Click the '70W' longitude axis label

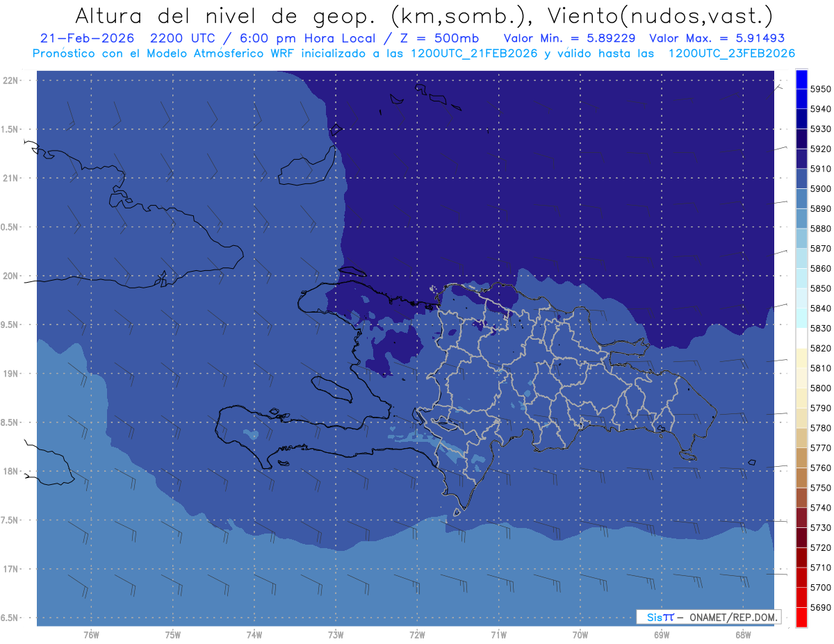tap(580, 635)
